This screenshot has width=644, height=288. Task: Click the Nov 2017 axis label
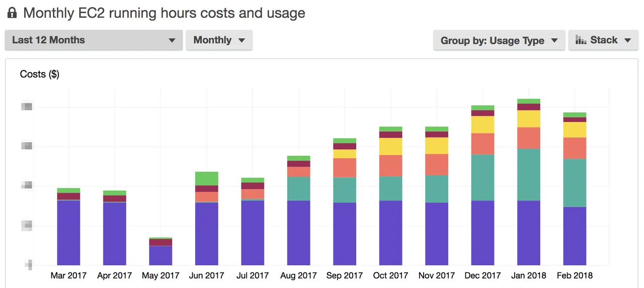437,275
